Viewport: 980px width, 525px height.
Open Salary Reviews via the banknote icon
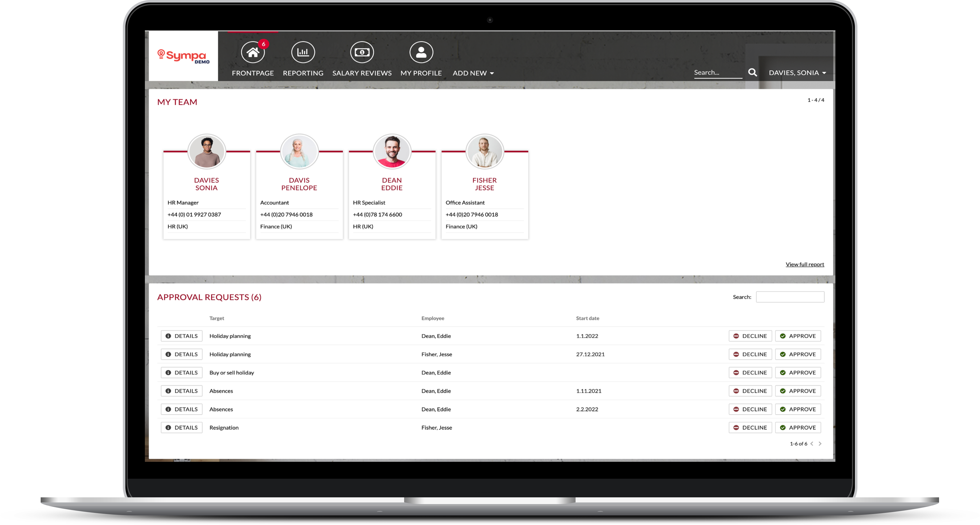click(362, 52)
